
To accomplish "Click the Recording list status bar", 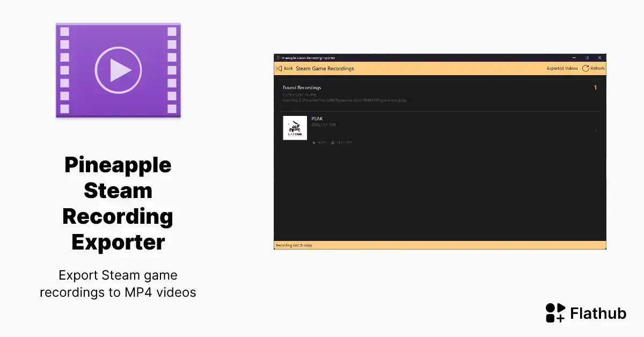I will point(440,245).
